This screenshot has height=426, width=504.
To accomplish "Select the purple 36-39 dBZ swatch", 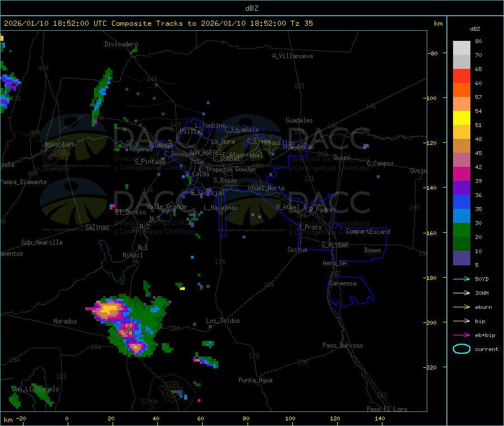I will click(461, 188).
